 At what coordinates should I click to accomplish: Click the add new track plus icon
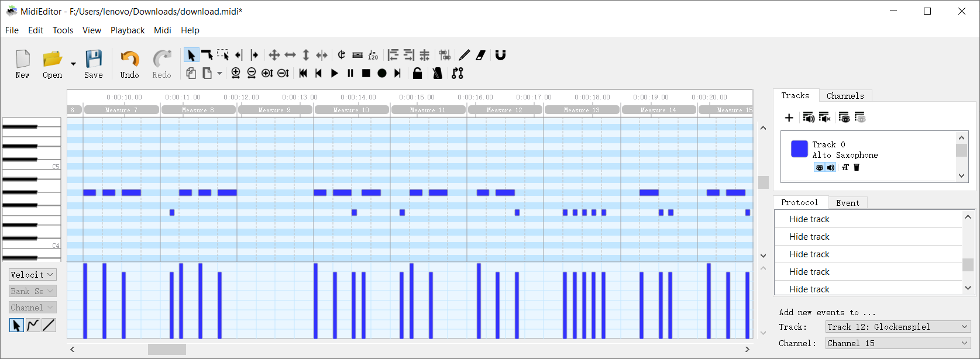pyautogui.click(x=789, y=118)
